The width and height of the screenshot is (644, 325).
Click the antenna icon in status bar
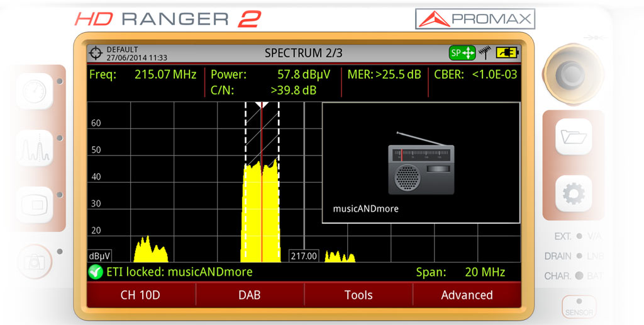coord(484,53)
